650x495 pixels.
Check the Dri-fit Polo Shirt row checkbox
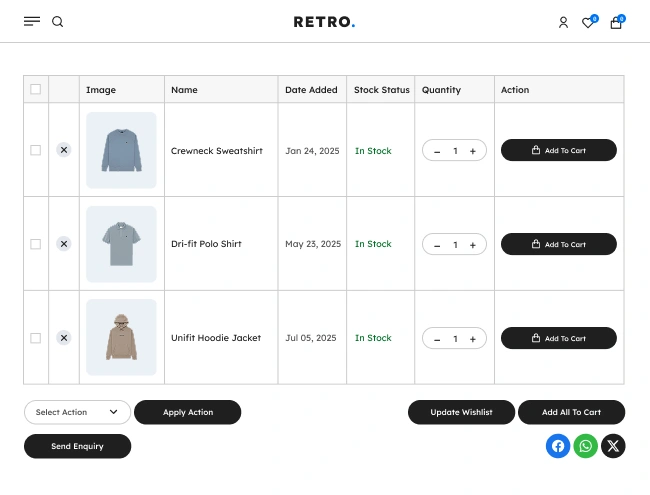[x=36, y=244]
